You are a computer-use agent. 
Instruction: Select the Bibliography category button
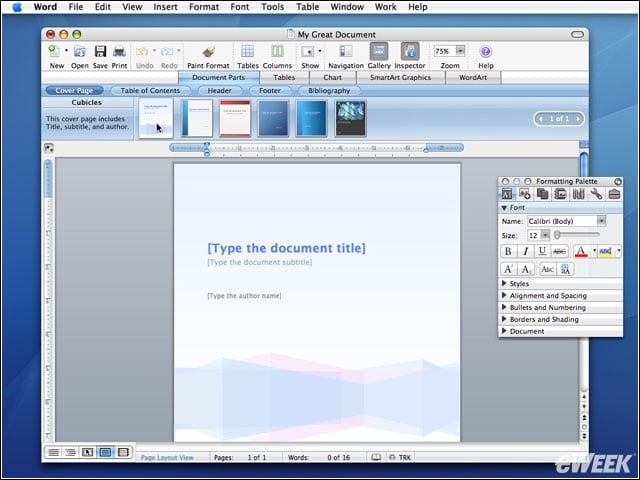click(329, 90)
